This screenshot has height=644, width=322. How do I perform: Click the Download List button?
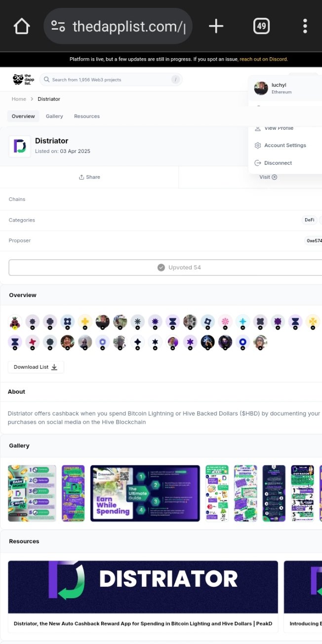36,367
